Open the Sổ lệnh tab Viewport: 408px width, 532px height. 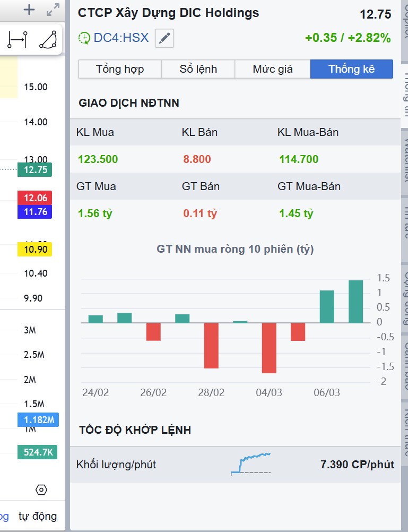click(198, 69)
